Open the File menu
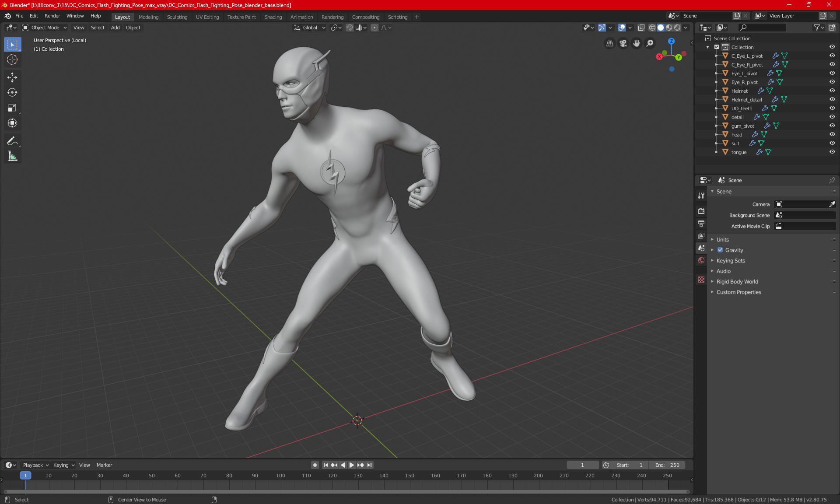This screenshot has height=504, width=840. tap(19, 16)
